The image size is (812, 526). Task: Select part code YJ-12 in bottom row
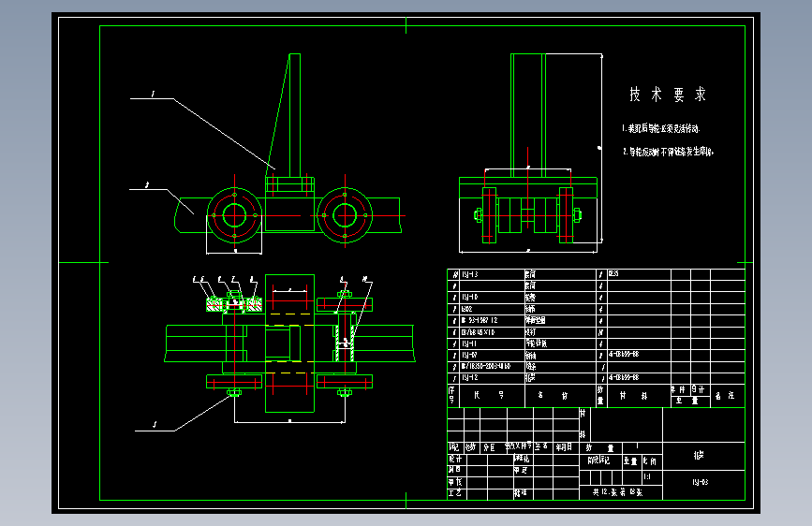click(470, 378)
